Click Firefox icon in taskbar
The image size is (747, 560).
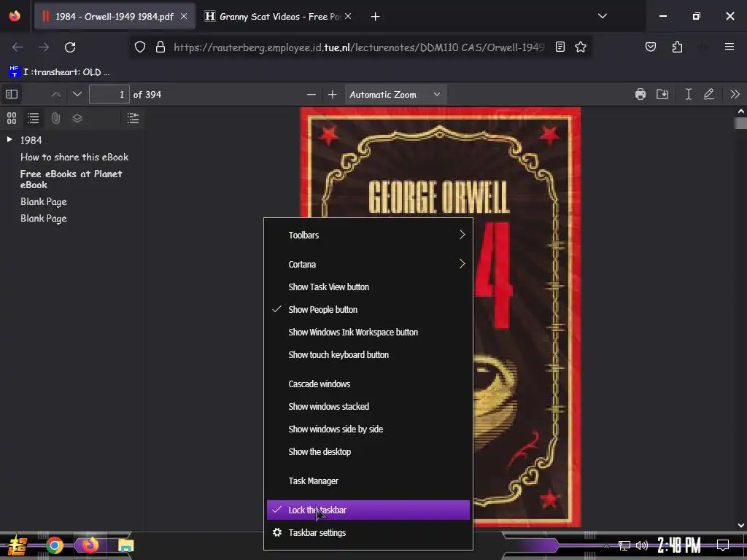90,545
